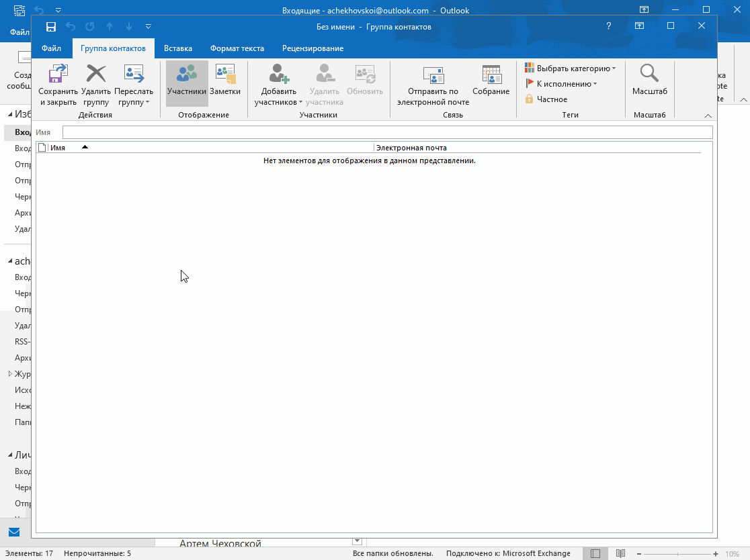Open dropdown beside Артем Чеховской
Screen dimensions: 750x560
(x=357, y=541)
